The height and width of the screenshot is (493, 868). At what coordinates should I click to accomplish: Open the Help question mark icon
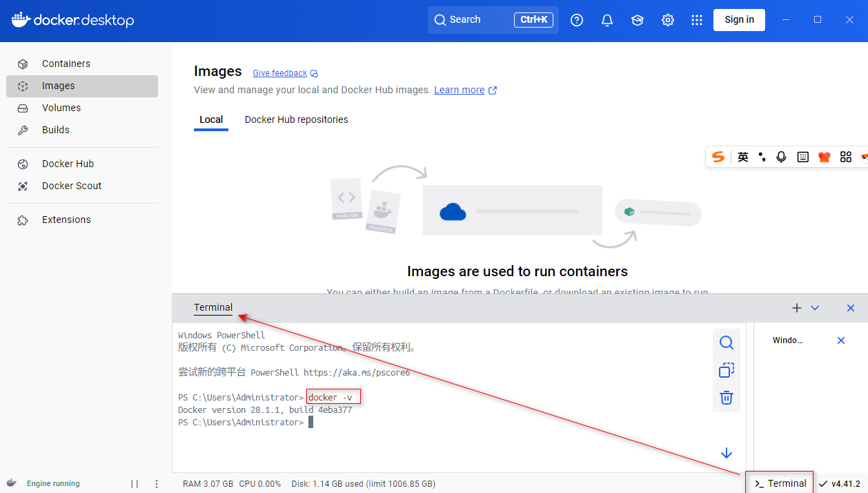(577, 20)
